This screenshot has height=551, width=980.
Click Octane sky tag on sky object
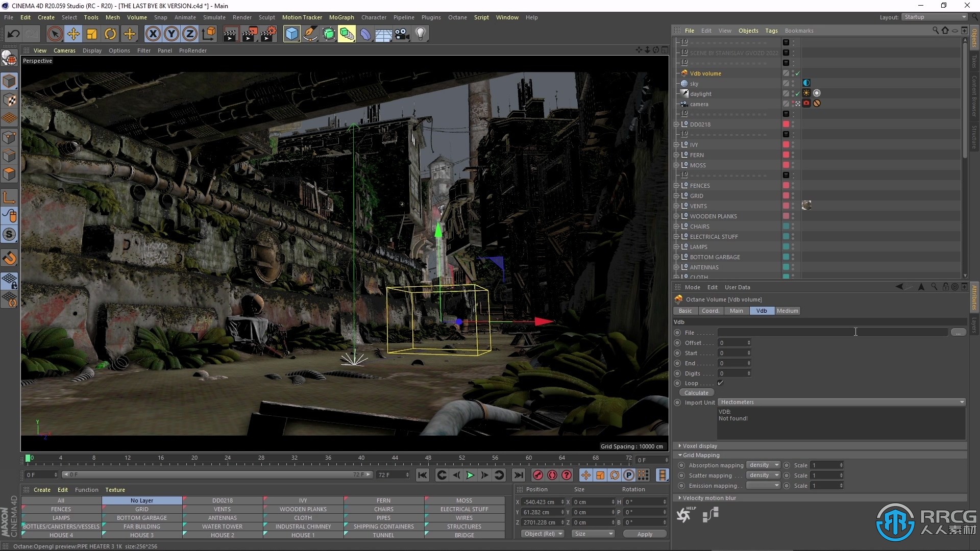pos(806,83)
